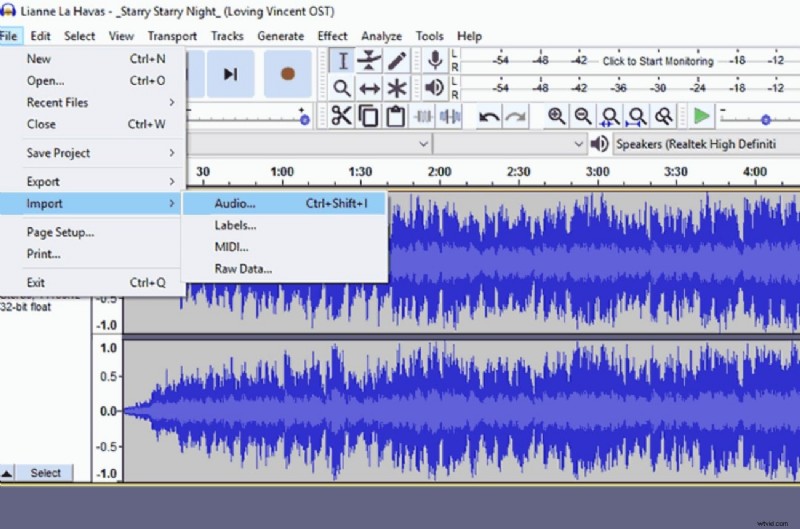The image size is (800, 529).
Task: Choose Raw Data... from the Import submenu
Action: pos(285,269)
